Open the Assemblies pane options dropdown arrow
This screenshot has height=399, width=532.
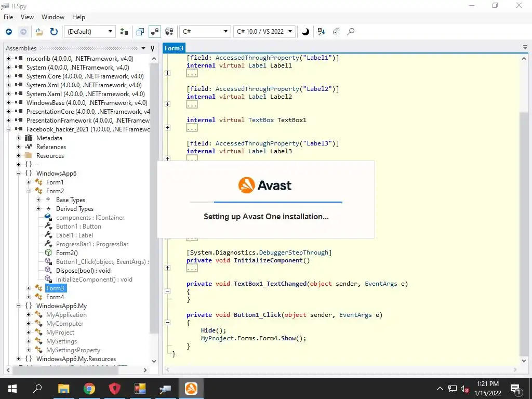click(x=143, y=48)
